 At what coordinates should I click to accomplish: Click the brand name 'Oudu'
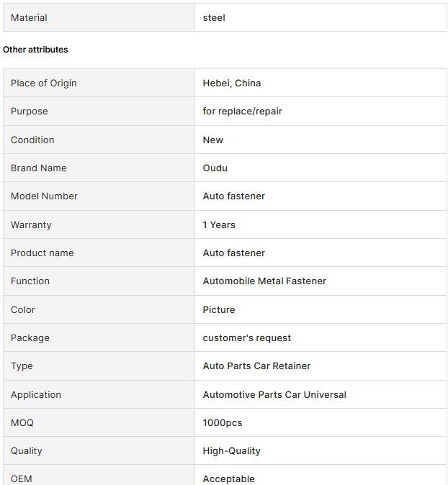coord(215,168)
